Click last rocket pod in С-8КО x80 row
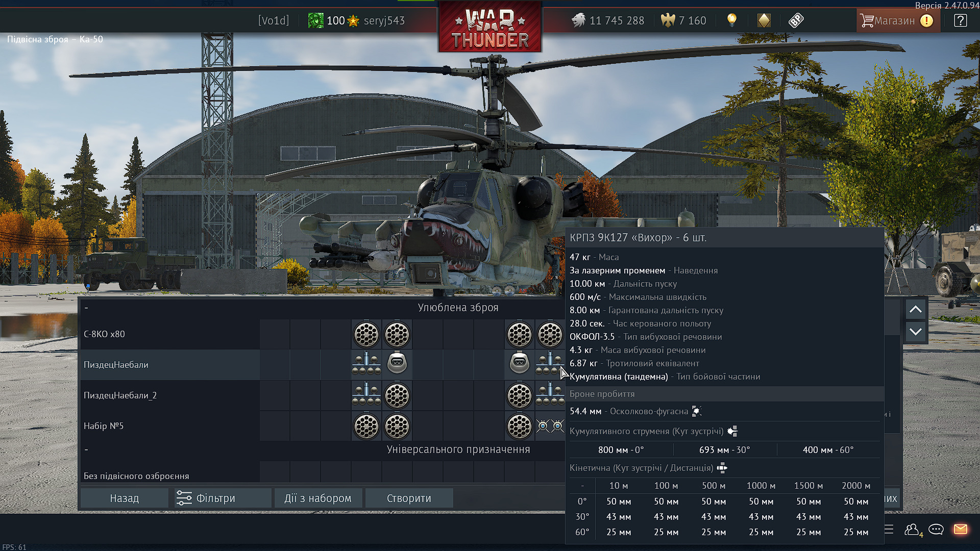The image size is (980, 551). coord(550,335)
